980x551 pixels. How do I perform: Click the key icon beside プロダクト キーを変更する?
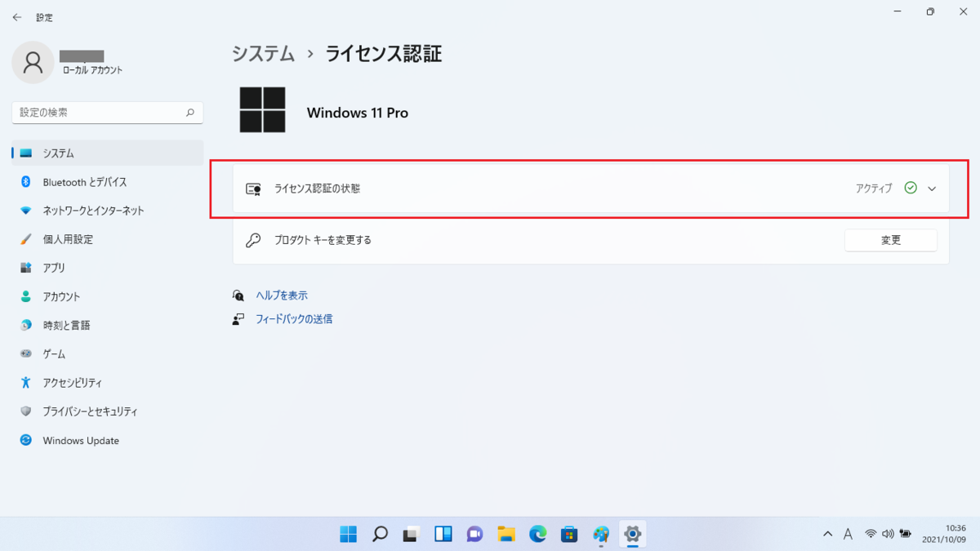[253, 240]
